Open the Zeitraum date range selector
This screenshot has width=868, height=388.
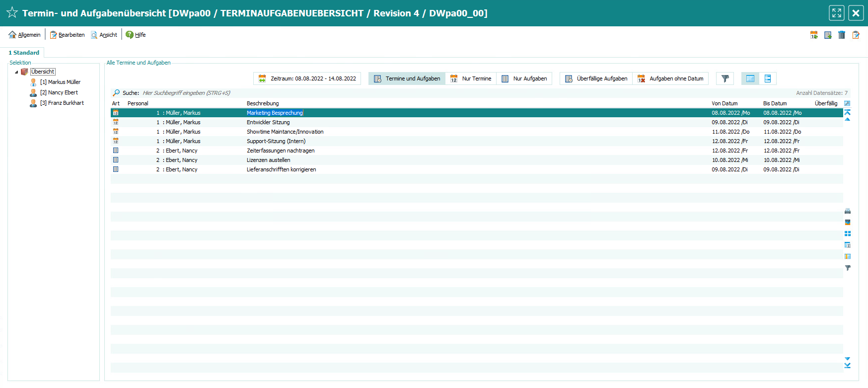(307, 78)
